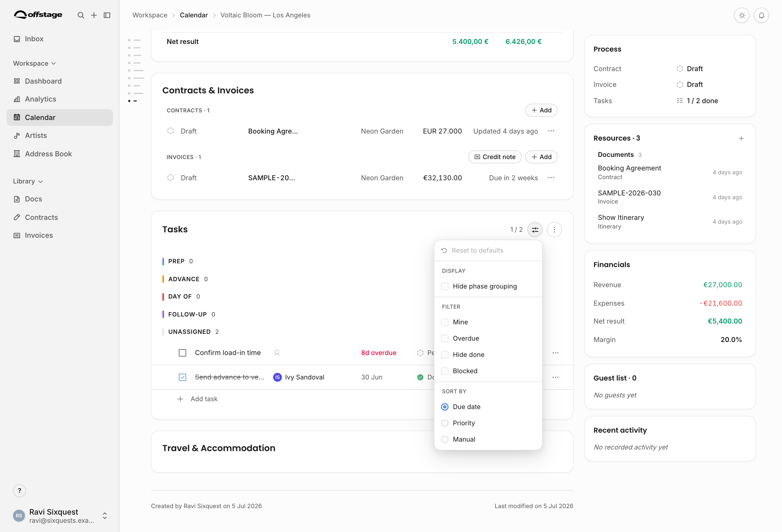The width and height of the screenshot is (782, 532).
Task: Toggle the sidebar panel icon
Action: tap(107, 15)
